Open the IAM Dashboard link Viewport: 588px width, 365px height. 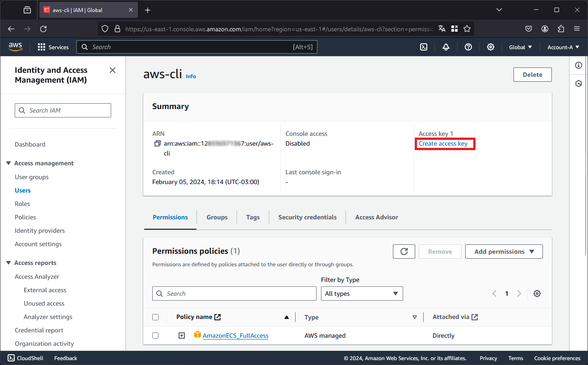pos(30,144)
